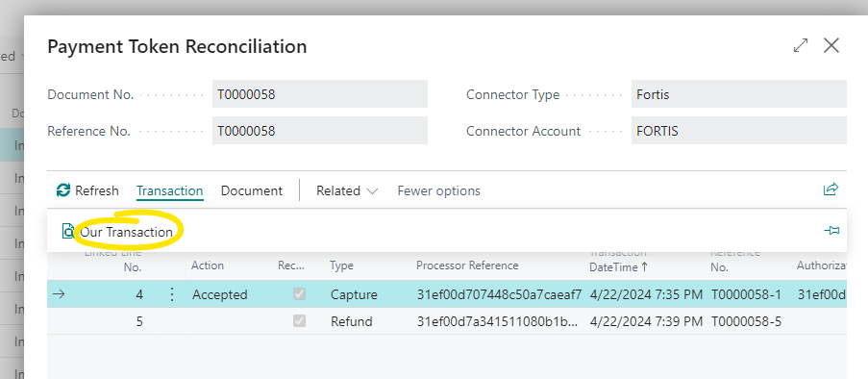Toggle the checkbox in the Refund row
868x379 pixels.
[x=299, y=321]
